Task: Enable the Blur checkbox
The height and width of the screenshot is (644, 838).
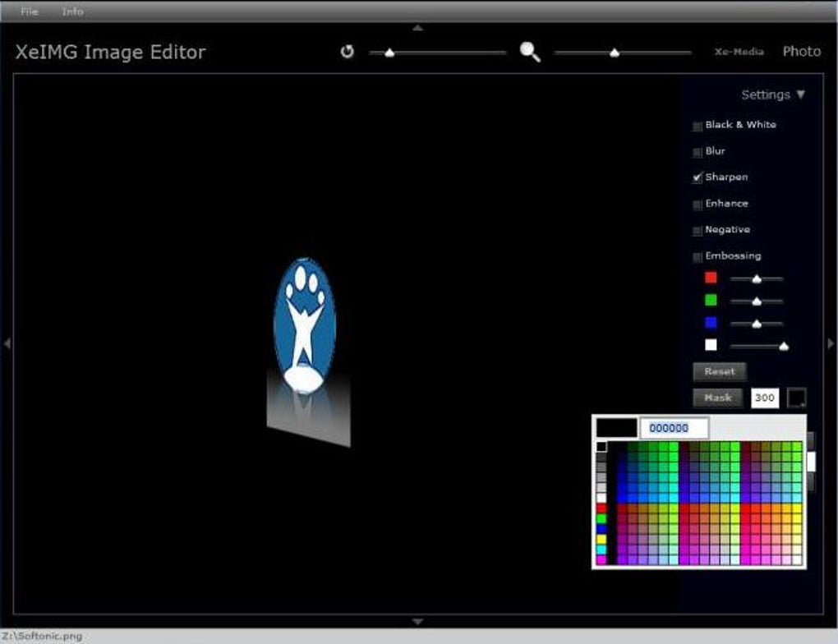Action: (x=698, y=153)
